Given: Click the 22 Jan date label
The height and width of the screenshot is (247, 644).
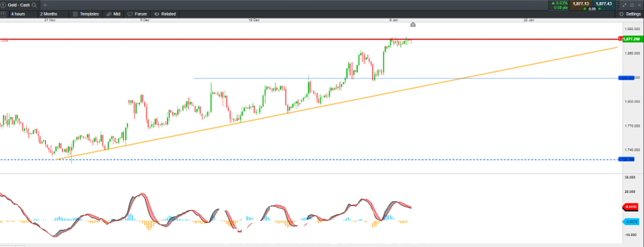Looking at the screenshot, I should tap(529, 20).
